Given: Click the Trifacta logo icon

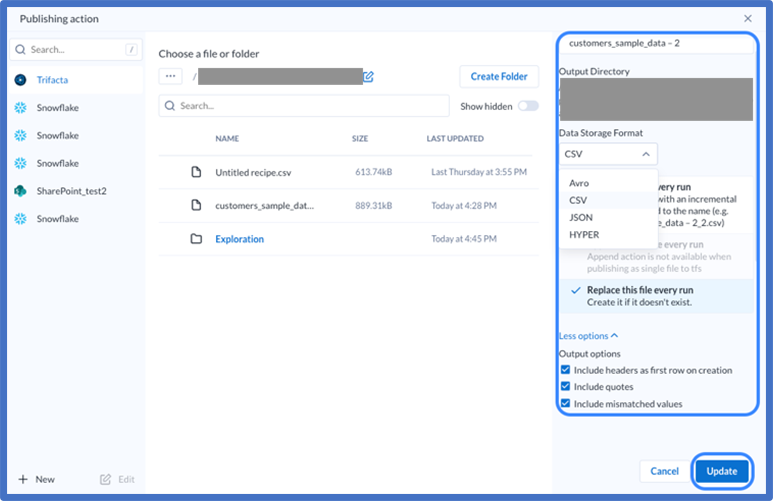Looking at the screenshot, I should pos(20,80).
